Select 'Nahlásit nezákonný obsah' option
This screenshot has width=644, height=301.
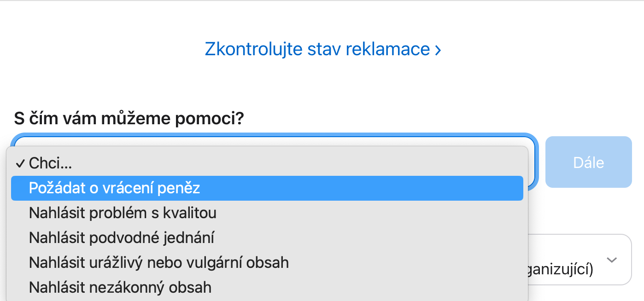pyautogui.click(x=120, y=288)
